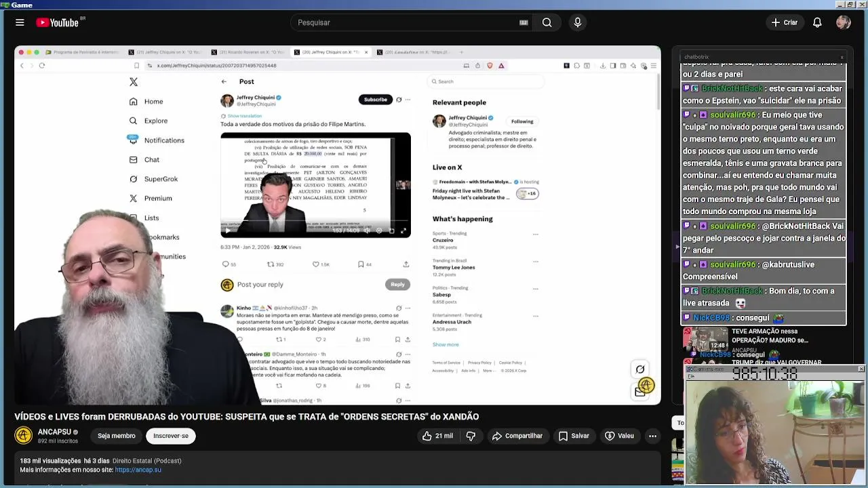Open the post's three-dot more menu

tap(408, 100)
